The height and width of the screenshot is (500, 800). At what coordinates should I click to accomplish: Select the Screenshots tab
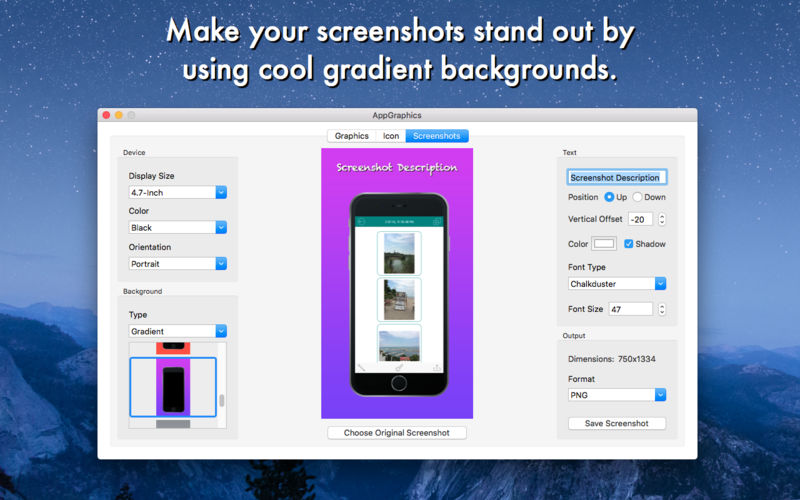437,136
